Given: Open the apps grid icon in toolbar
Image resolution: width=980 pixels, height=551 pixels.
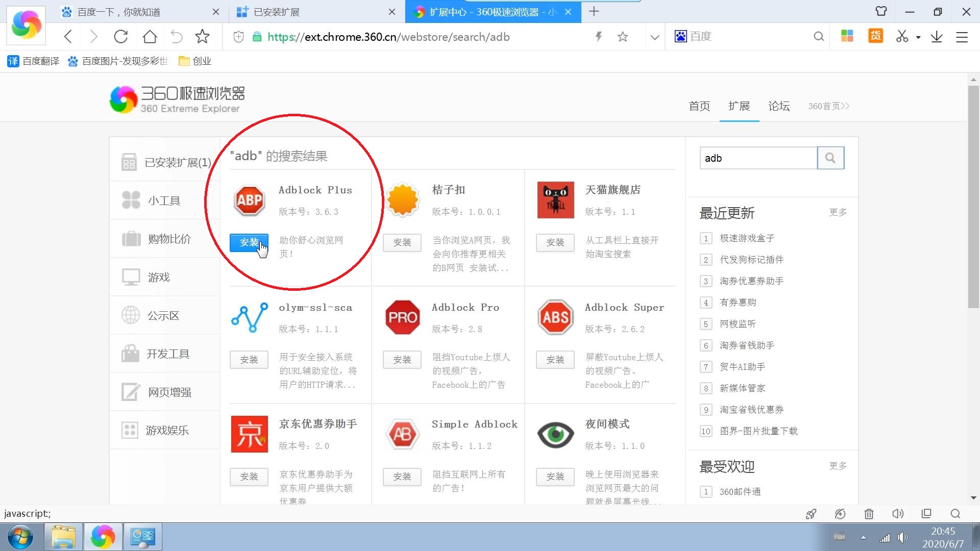Looking at the screenshot, I should [x=847, y=36].
